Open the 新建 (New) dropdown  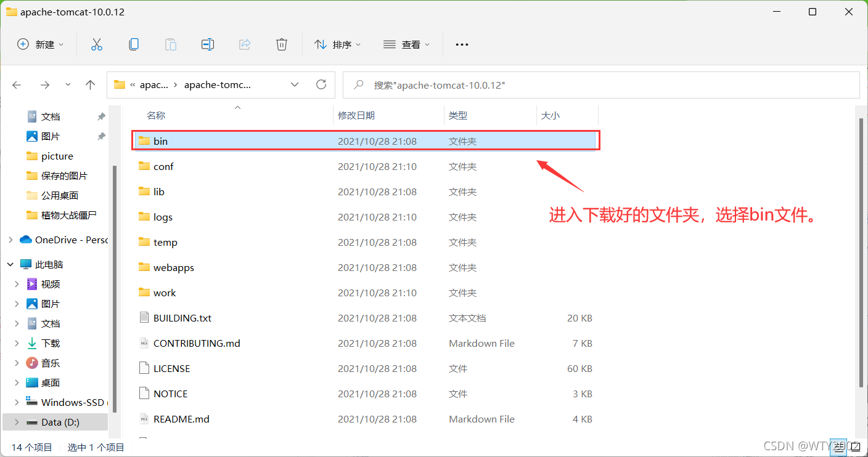coord(41,44)
